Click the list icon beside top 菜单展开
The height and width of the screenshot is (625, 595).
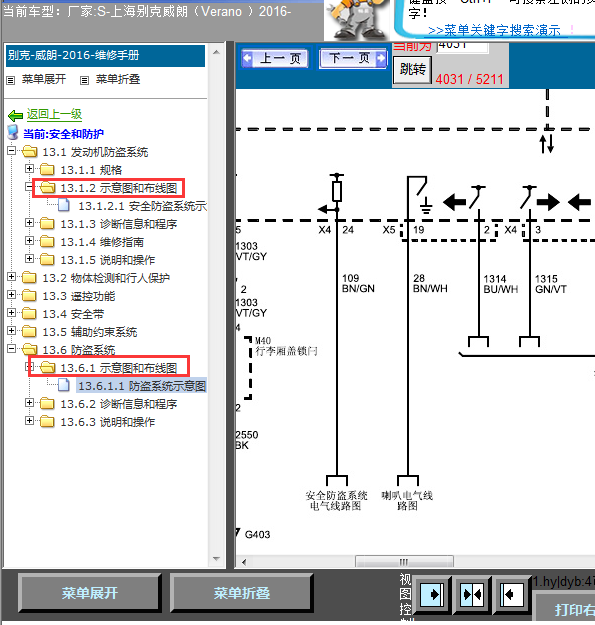(x=11, y=80)
